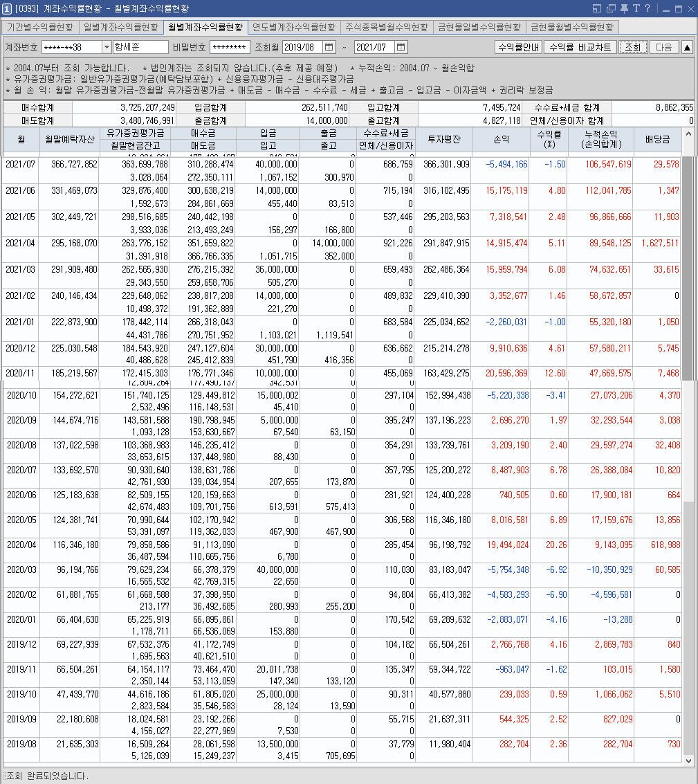Viewport: 698px width, 784px height.
Task: Open font settings with the T icon
Action: [636, 8]
